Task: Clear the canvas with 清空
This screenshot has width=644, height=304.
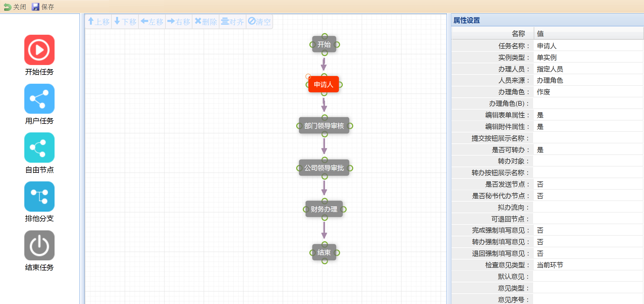Action: point(259,22)
